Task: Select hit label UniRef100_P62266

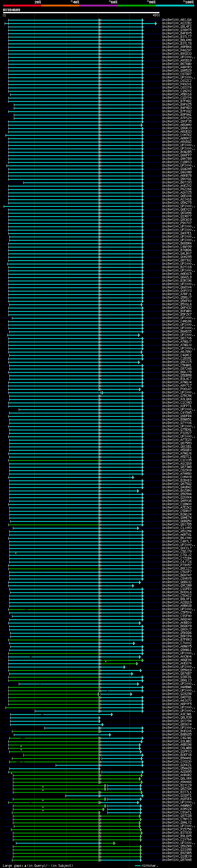Action: pyautogui.click(x=177, y=189)
